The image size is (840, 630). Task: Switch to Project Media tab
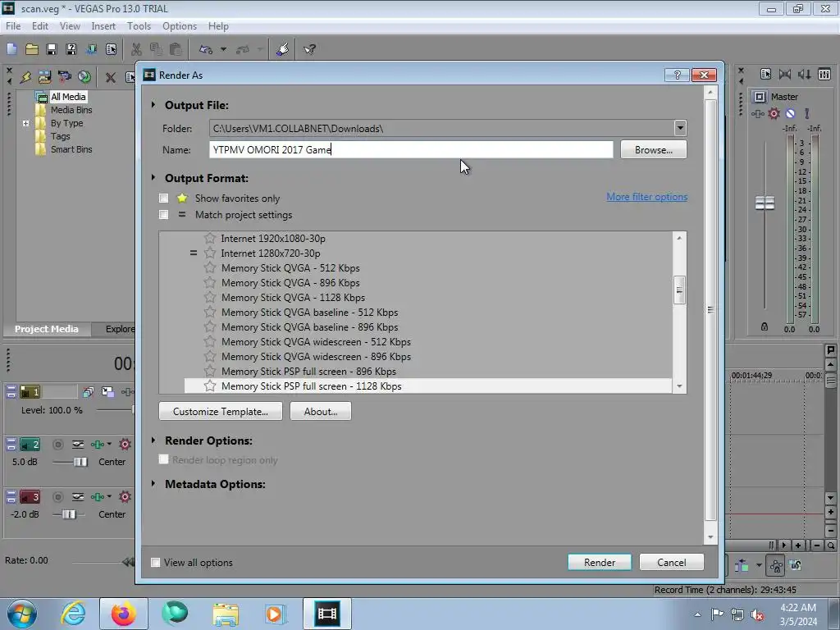tap(47, 329)
